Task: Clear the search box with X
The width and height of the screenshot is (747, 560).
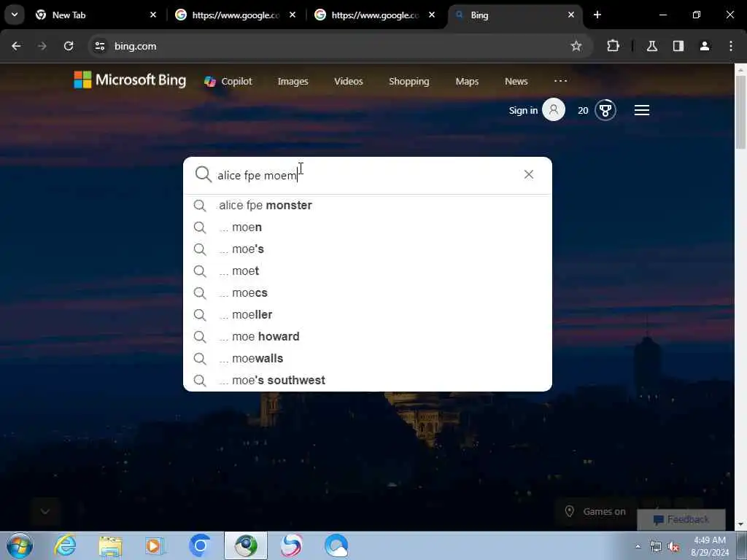Action: [529, 174]
